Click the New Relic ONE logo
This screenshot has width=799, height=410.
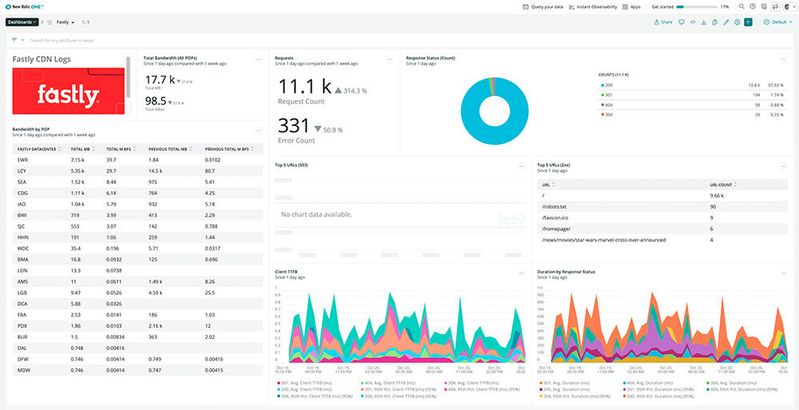click(x=25, y=6)
